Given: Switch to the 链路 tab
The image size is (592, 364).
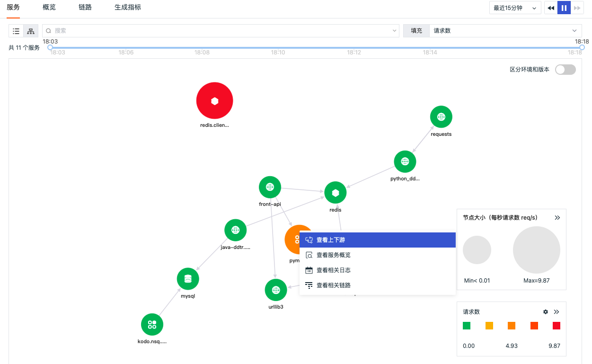Looking at the screenshot, I should pos(85,8).
